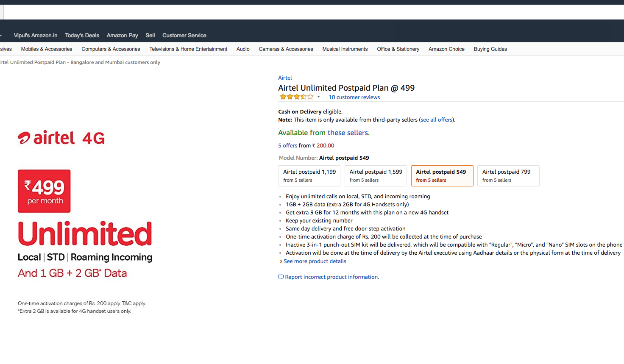Viewport: 624px width, 364px height.
Task: Select the highlighted Airtel postpaid 549 option
Action: 442,176
